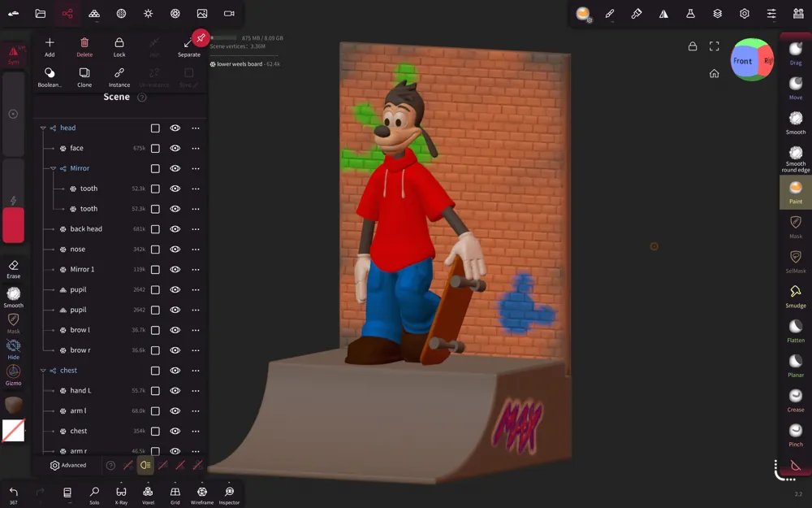This screenshot has width=812, height=508.
Task: Open the three-dot menu for chest group
Action: click(x=195, y=371)
